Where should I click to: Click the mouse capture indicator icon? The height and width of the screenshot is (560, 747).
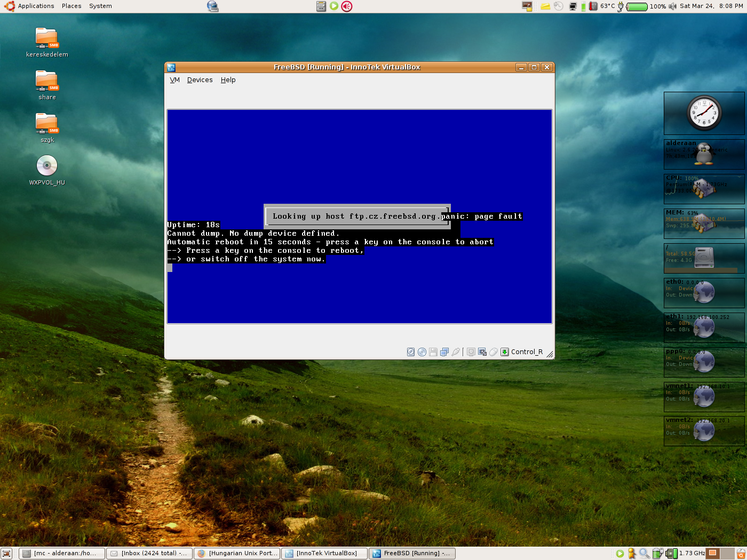494,352
